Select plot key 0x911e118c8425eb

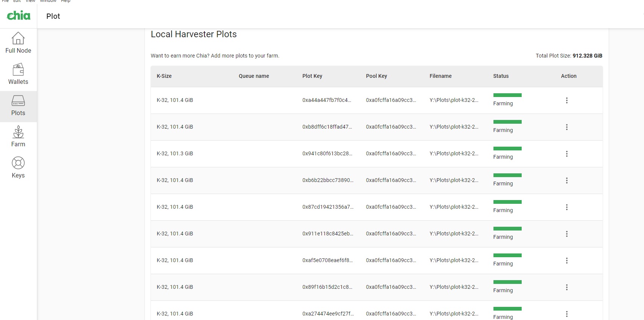(328, 234)
